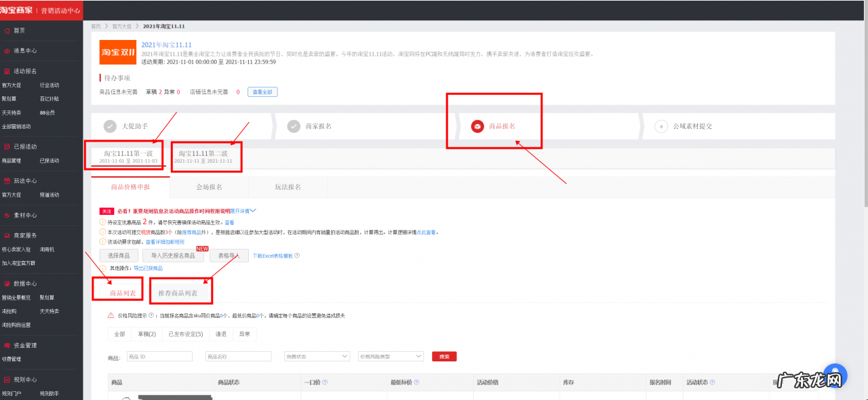Click the 首页 home icon in sidebar
The width and height of the screenshot is (868, 400).
tap(7, 31)
